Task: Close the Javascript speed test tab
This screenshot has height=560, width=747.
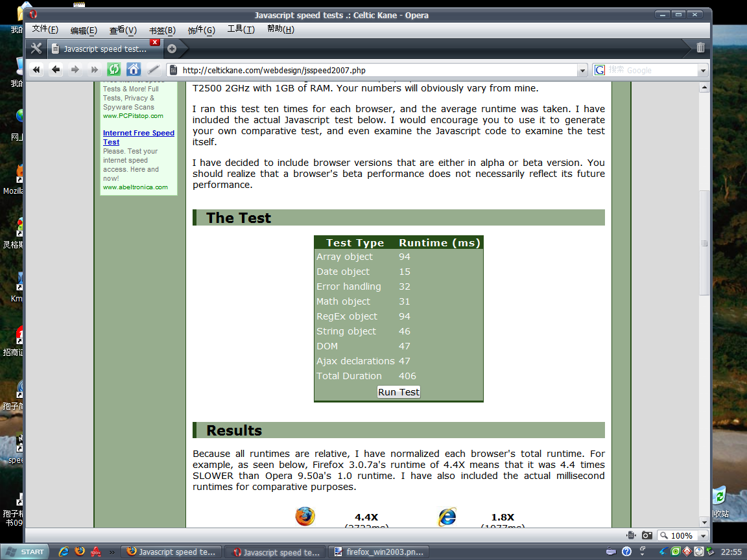Action: (x=155, y=42)
